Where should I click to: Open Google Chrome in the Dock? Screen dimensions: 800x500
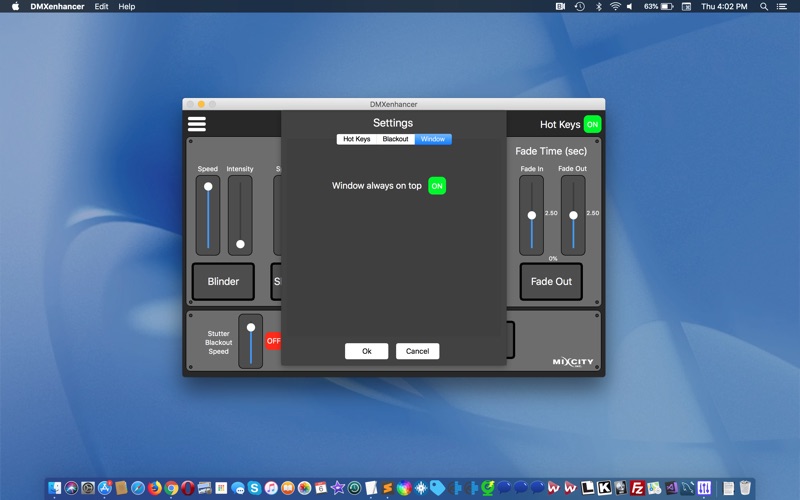(x=171, y=488)
